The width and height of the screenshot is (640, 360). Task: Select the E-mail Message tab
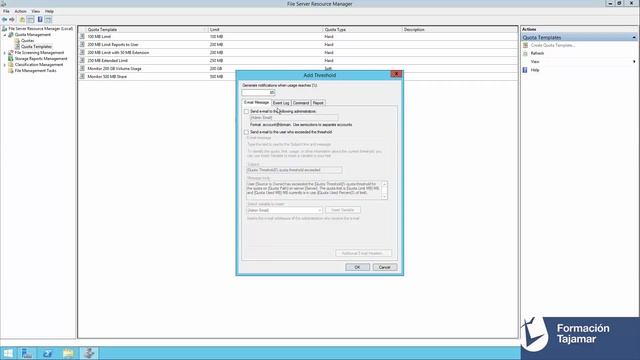point(256,102)
